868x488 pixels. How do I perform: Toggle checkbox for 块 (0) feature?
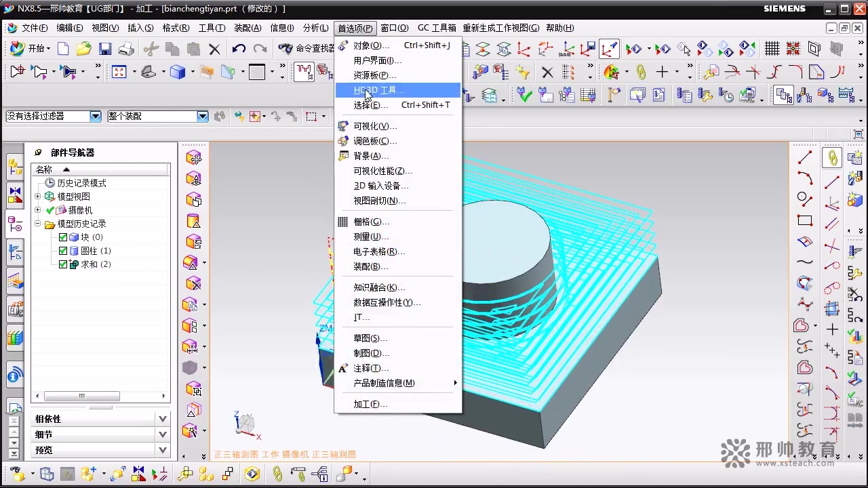[63, 237]
